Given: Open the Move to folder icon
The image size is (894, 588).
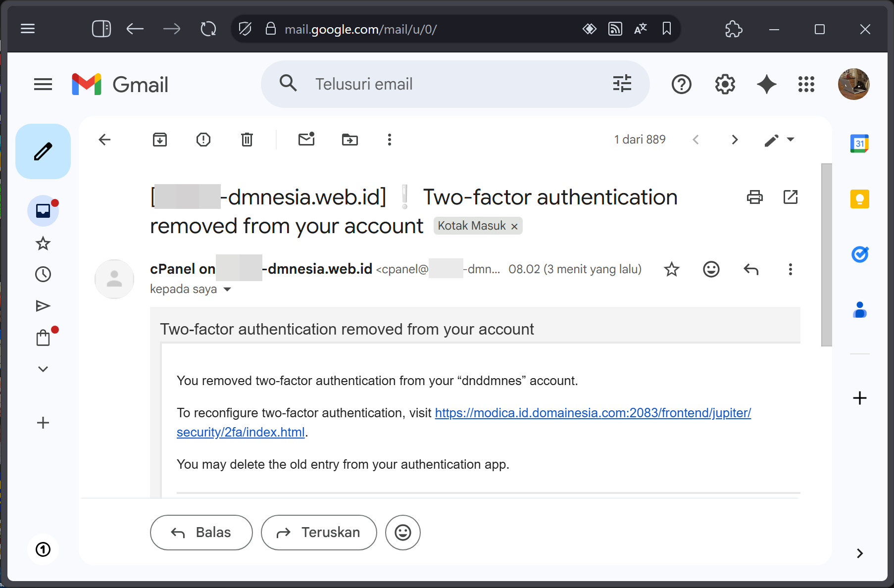Looking at the screenshot, I should pos(350,140).
